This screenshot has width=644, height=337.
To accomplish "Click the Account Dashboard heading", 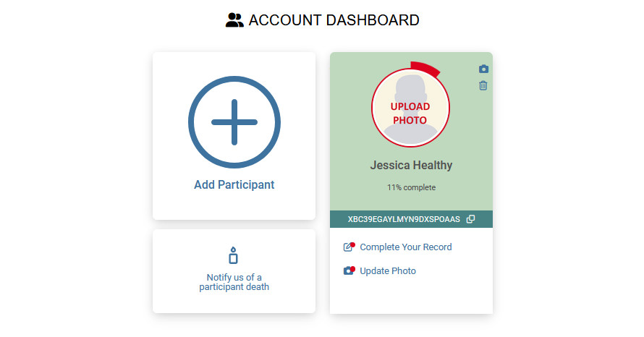I will pos(334,20).
